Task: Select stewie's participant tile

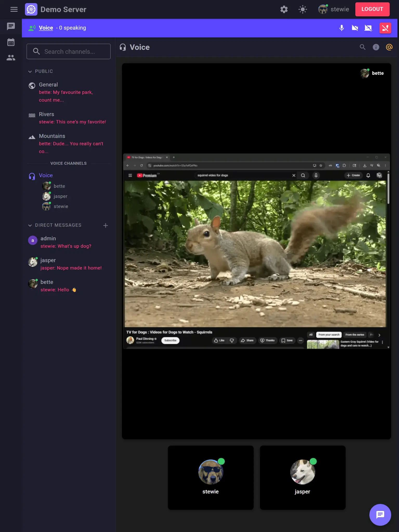Action: (x=211, y=477)
